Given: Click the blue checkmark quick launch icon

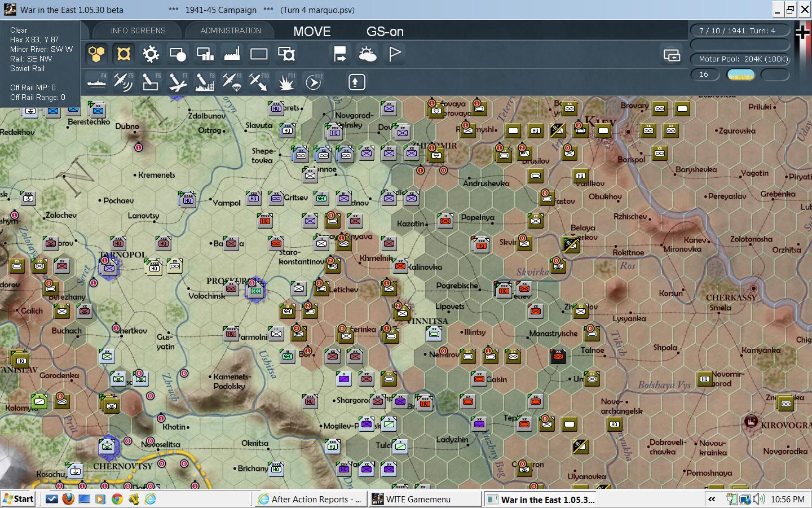Looking at the screenshot, I should click(x=52, y=499).
